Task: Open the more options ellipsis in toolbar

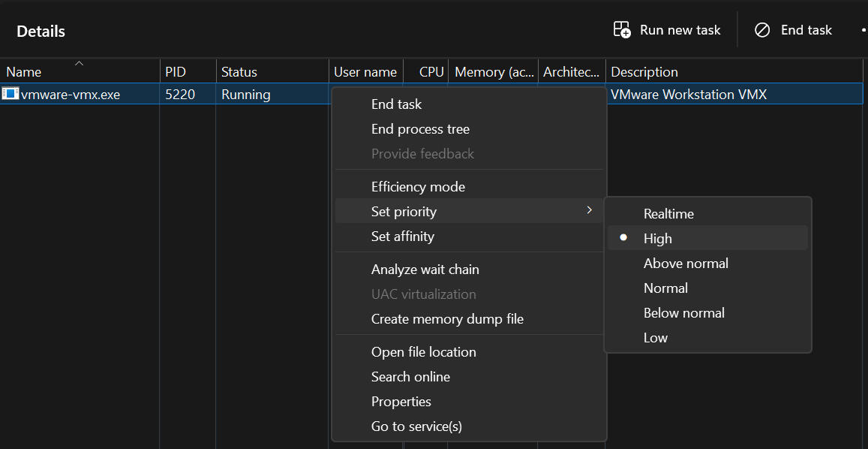Action: click(x=863, y=30)
